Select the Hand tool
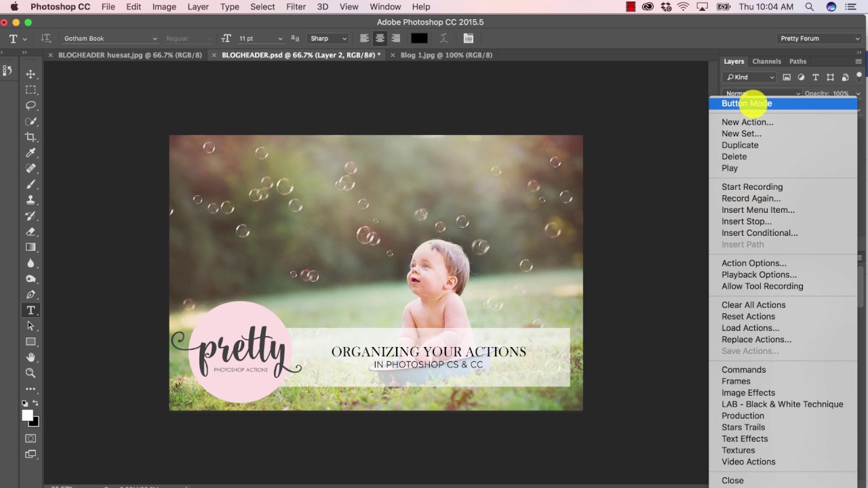The height and width of the screenshot is (488, 868). [x=31, y=357]
